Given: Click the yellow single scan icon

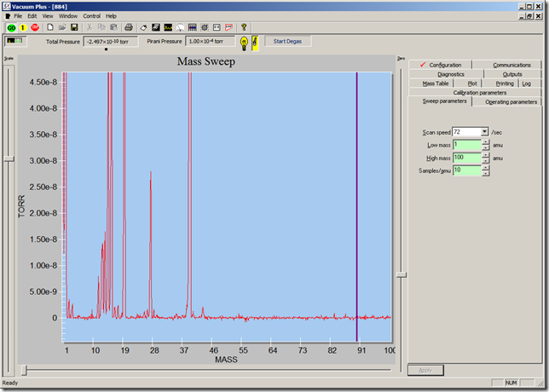Looking at the screenshot, I should [x=23, y=27].
